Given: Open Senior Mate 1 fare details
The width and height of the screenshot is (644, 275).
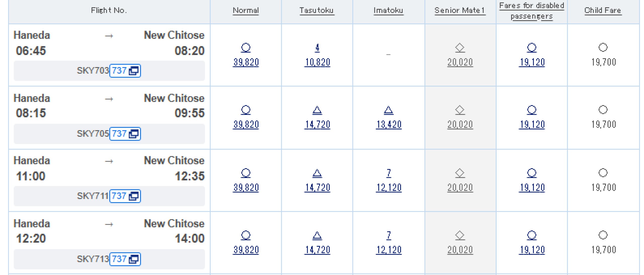Looking at the screenshot, I should tap(460, 10).
